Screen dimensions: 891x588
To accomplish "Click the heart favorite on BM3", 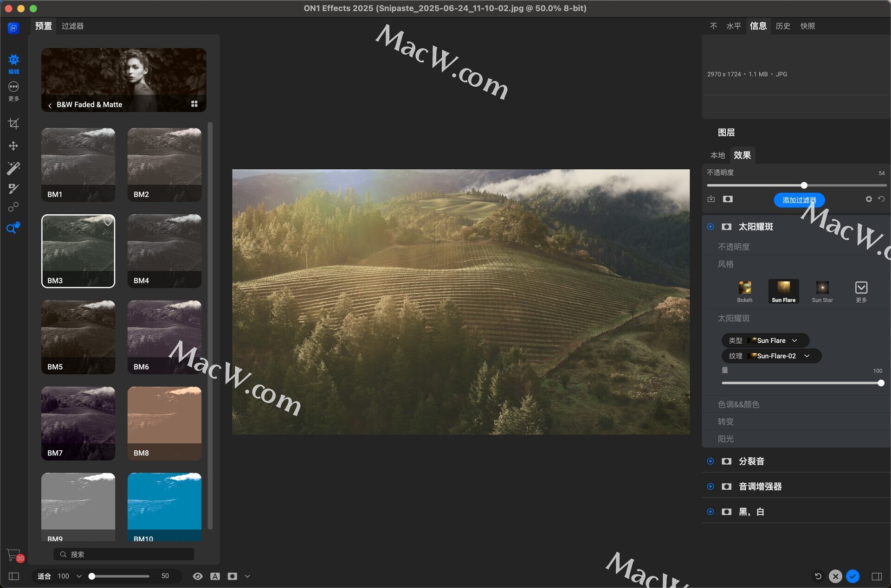I will [x=108, y=222].
